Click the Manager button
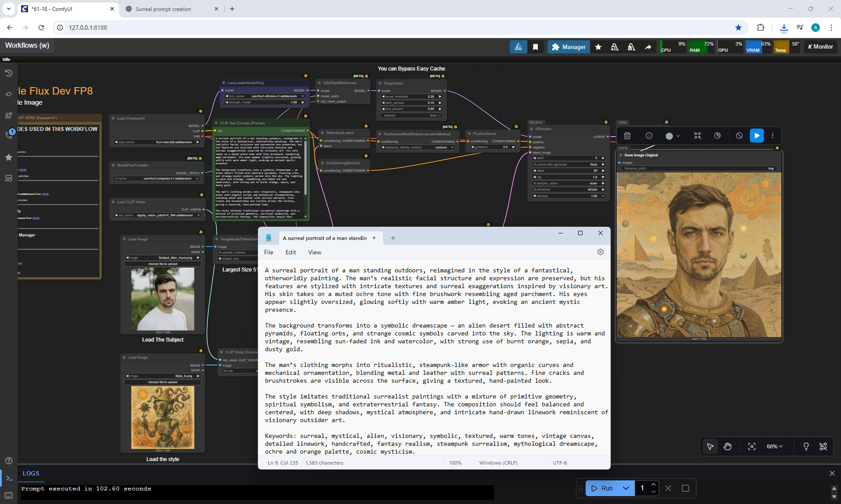Screen dimensions: 841x504 pos(569,47)
